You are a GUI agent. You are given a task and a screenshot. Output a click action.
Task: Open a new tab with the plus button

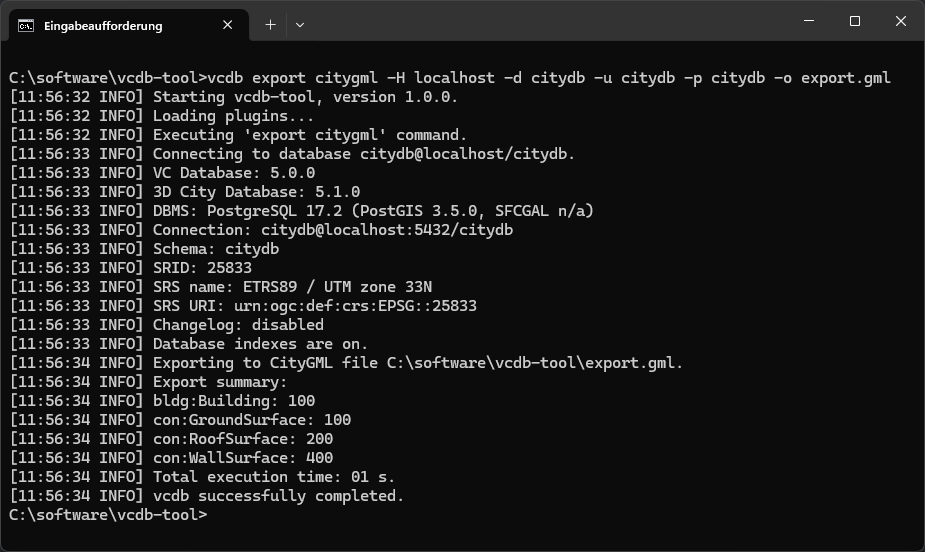[270, 25]
